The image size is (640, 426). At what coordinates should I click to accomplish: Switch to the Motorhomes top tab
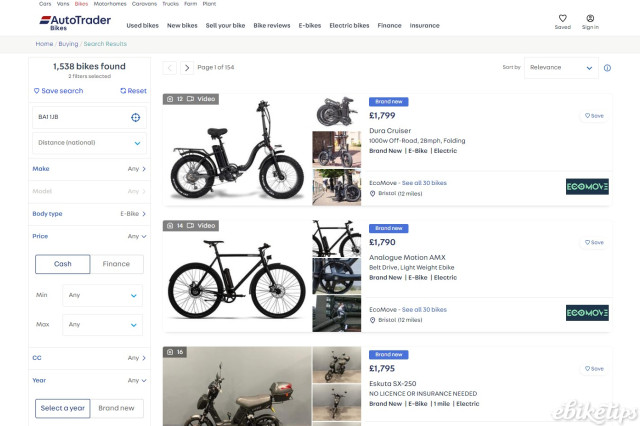(x=110, y=4)
